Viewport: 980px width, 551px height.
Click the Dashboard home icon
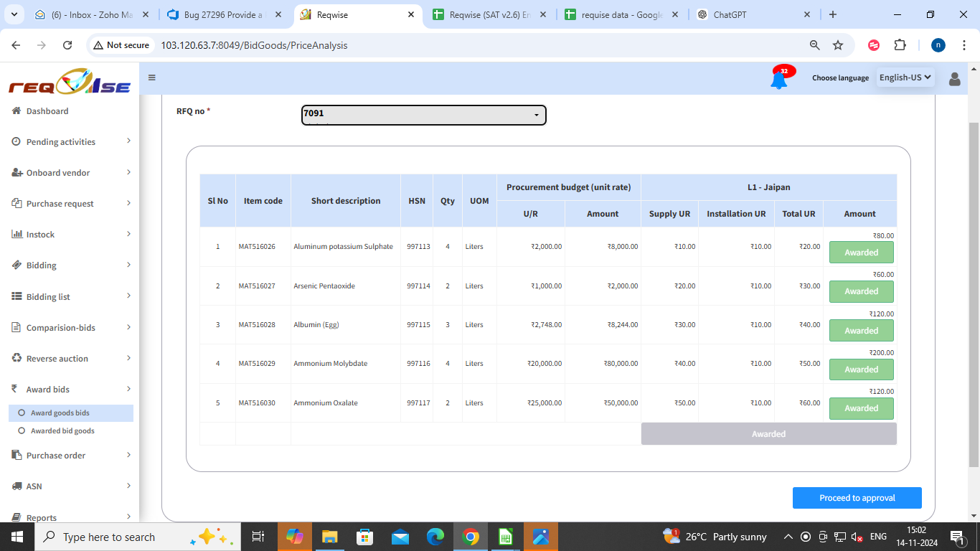pyautogui.click(x=17, y=111)
